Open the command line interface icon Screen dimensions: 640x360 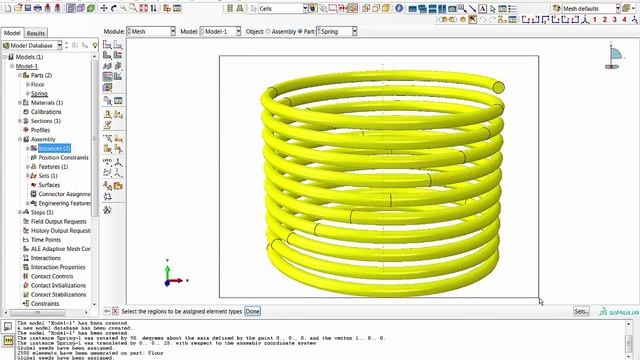pyautogui.click(x=8, y=340)
